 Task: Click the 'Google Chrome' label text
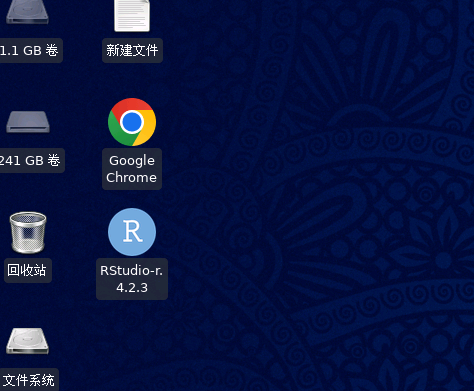[132, 169]
